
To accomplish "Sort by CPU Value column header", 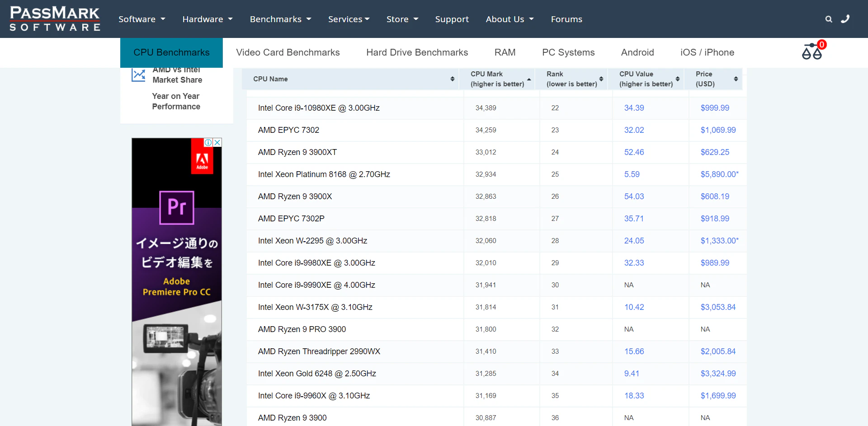I will (x=646, y=79).
